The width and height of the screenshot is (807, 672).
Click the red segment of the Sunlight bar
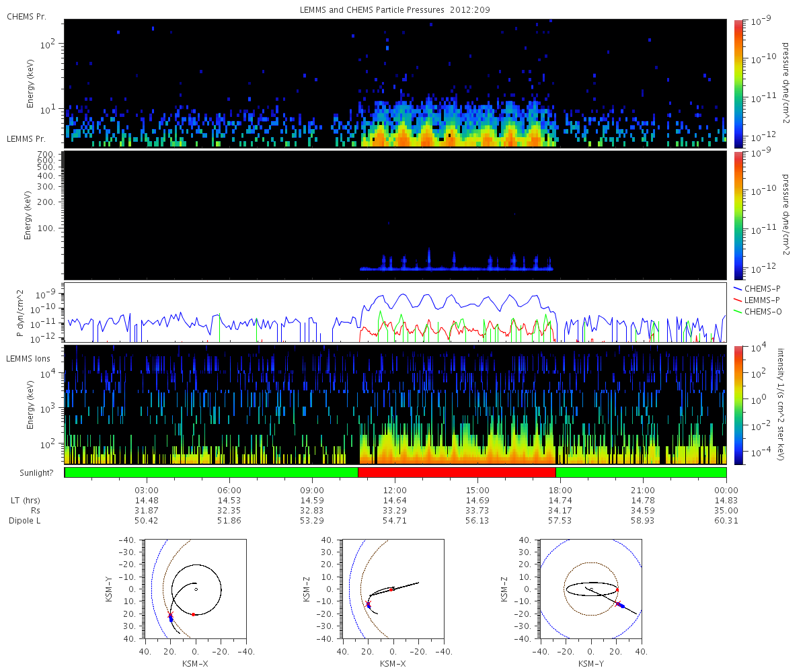(457, 472)
